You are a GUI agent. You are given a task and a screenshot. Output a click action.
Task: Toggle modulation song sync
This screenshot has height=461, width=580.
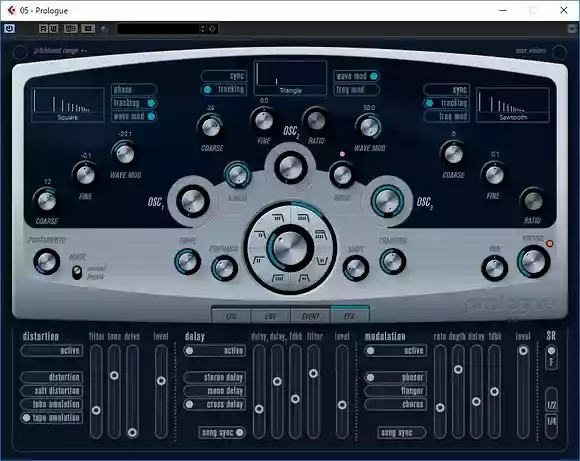[401, 433]
